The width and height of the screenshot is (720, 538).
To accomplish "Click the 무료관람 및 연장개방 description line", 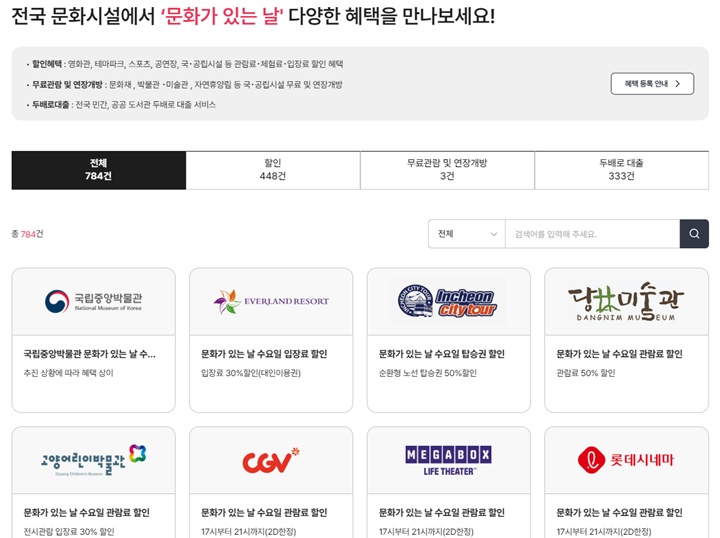I will point(184,84).
